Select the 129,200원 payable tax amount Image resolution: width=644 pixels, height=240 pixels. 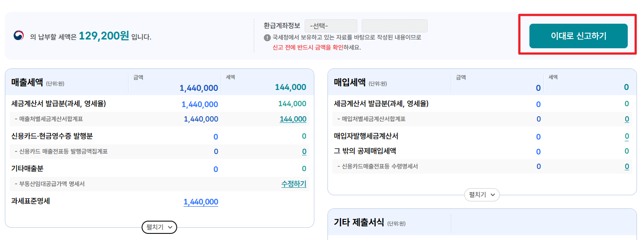point(104,36)
